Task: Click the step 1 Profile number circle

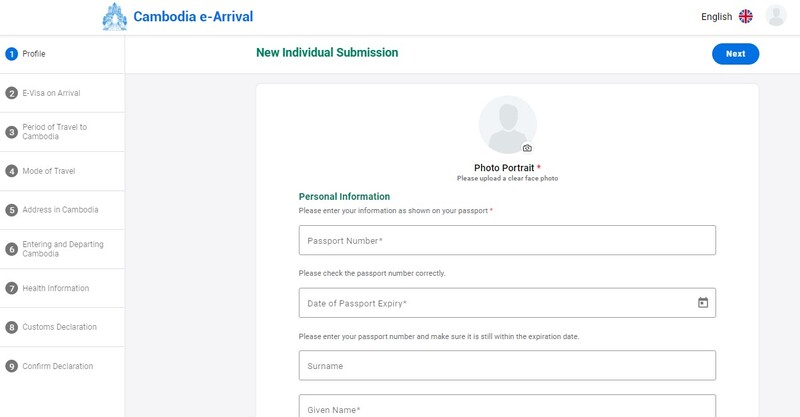Action: (11, 54)
